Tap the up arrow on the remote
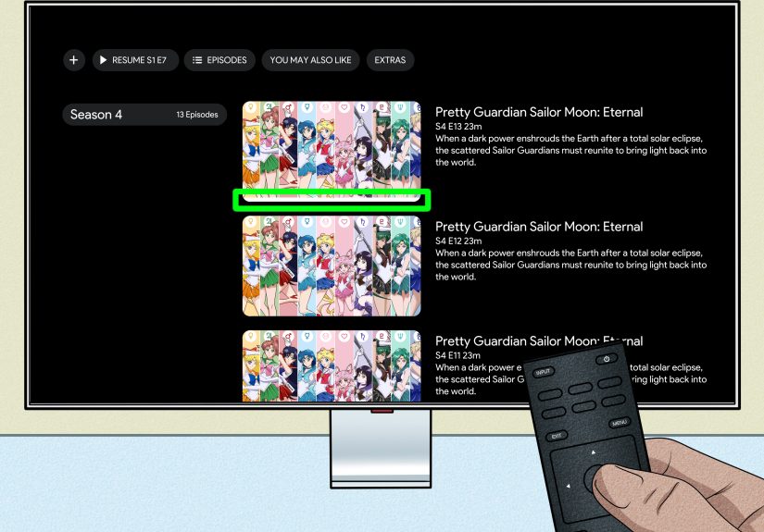The height and width of the screenshot is (532, 764). [593, 452]
